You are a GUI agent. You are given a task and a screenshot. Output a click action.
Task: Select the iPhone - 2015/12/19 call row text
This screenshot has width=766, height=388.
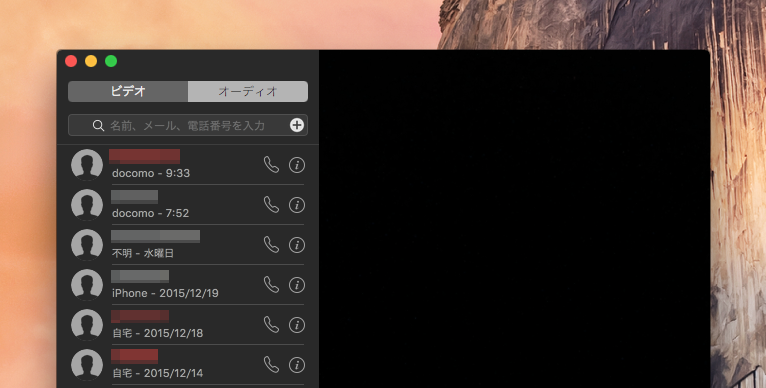coord(165,294)
